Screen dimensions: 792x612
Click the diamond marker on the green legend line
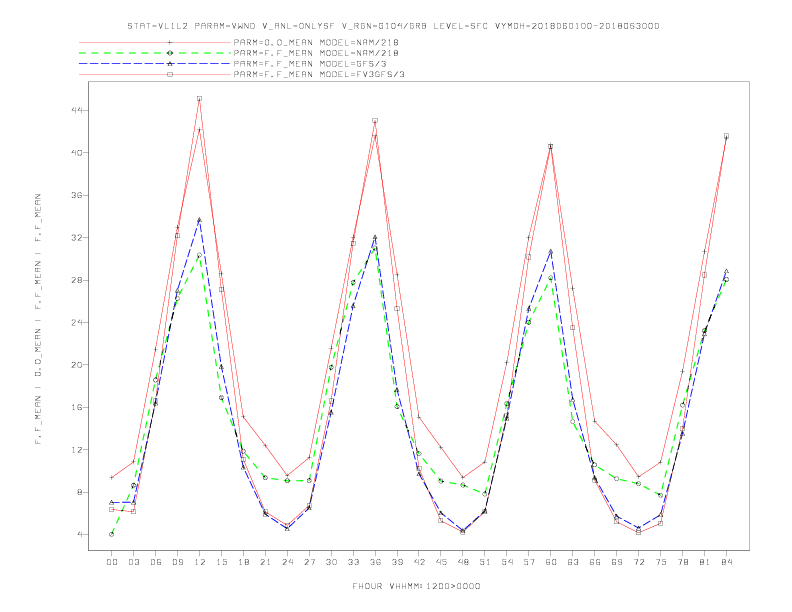170,53
